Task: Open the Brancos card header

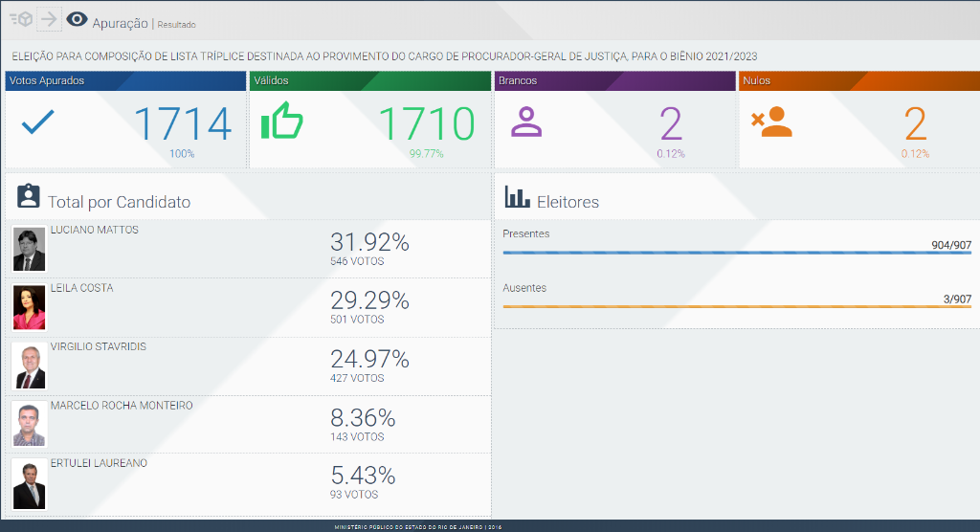Action: pos(614,81)
